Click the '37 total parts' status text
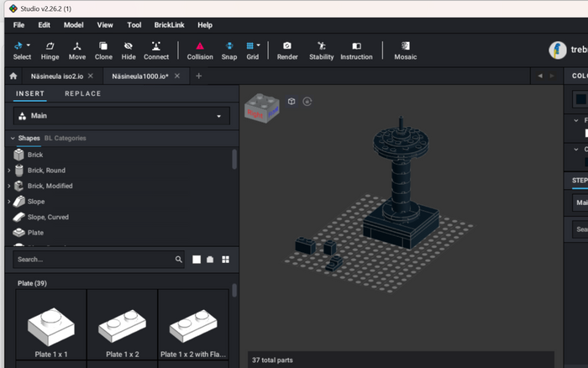 pyautogui.click(x=272, y=360)
